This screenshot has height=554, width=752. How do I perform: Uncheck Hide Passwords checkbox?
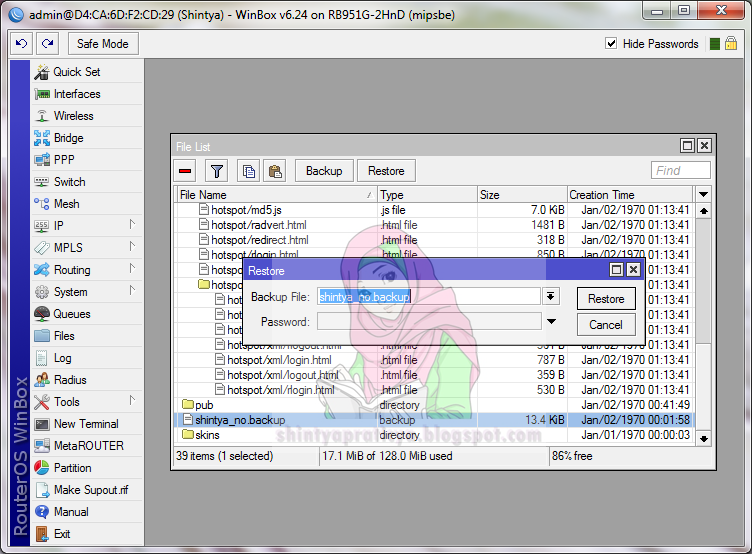(611, 44)
